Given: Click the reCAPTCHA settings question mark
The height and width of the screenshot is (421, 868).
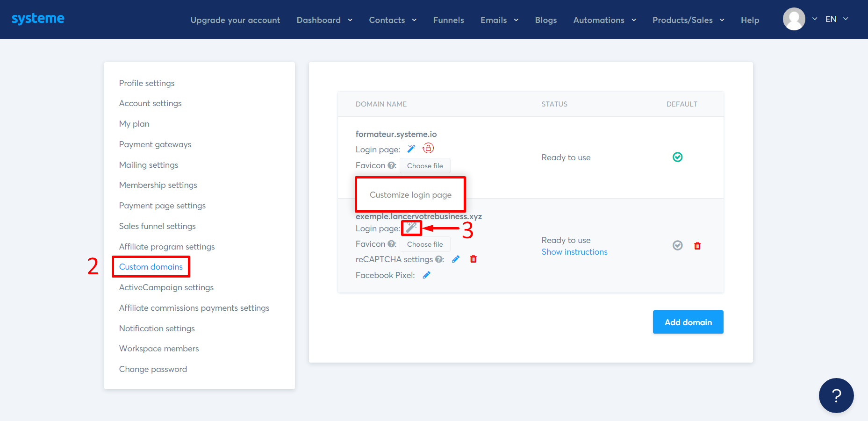Looking at the screenshot, I should tap(439, 259).
